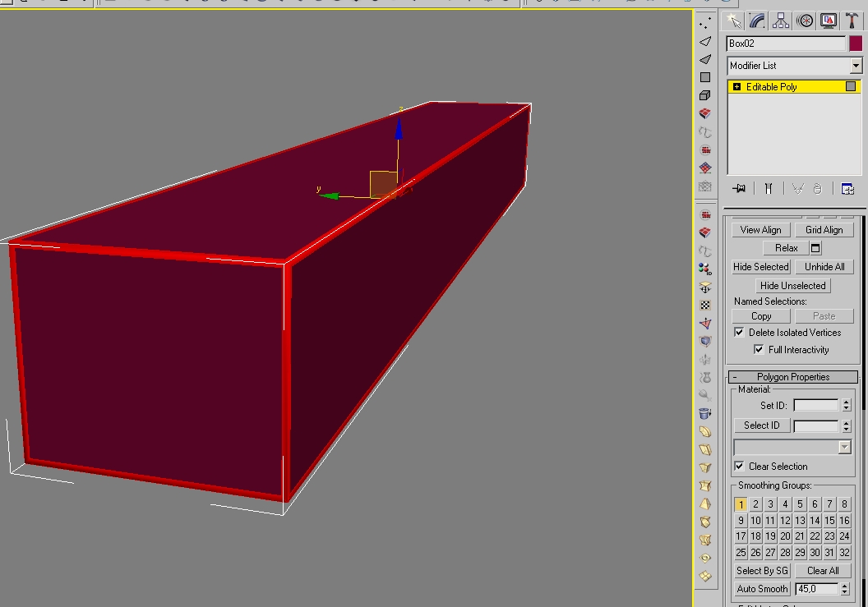Click the Box02 object name field
The height and width of the screenshot is (607, 868).
[786, 44]
